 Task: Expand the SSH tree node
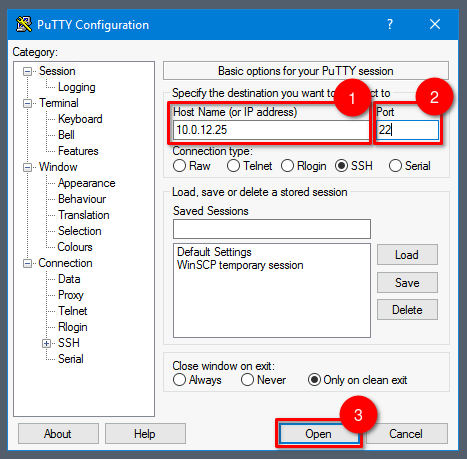[x=47, y=343]
